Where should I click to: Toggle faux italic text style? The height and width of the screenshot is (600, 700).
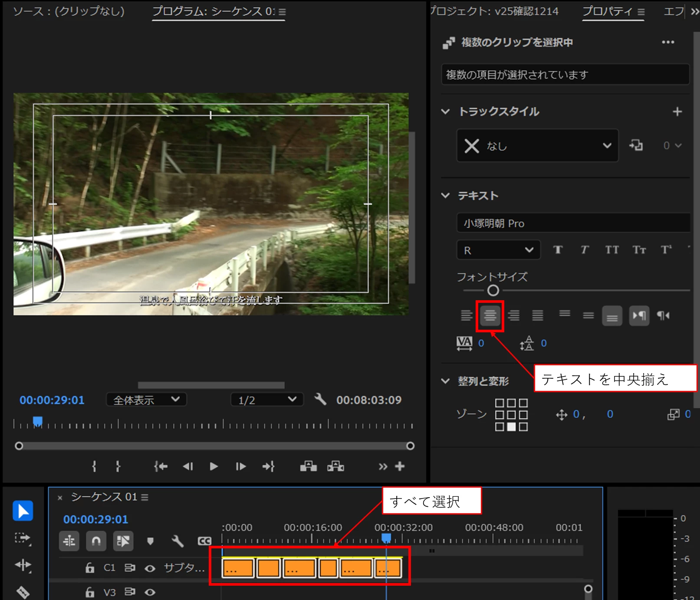pyautogui.click(x=585, y=250)
